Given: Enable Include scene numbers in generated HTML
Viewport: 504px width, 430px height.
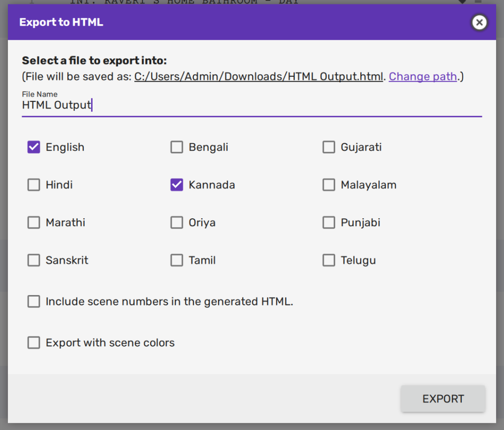Looking at the screenshot, I should click(33, 301).
